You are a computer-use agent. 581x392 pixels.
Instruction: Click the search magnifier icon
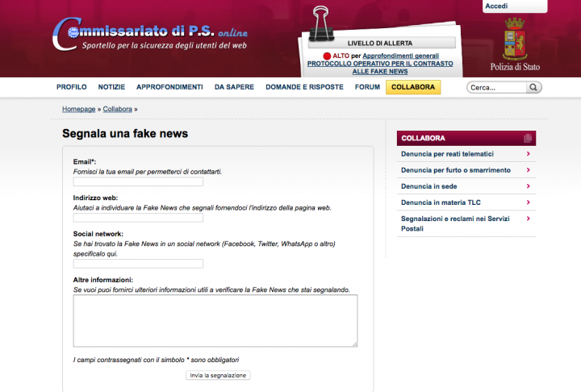[x=533, y=87]
